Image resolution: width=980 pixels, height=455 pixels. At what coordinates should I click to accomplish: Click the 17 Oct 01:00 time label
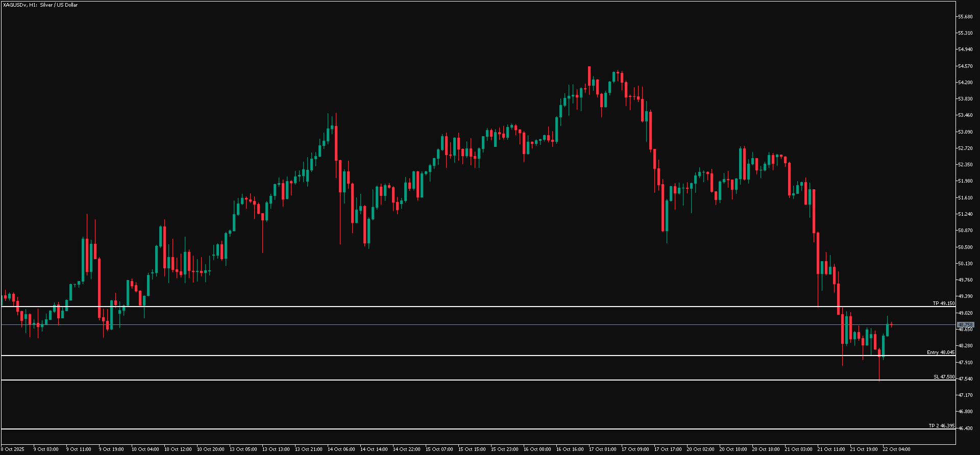602,449
